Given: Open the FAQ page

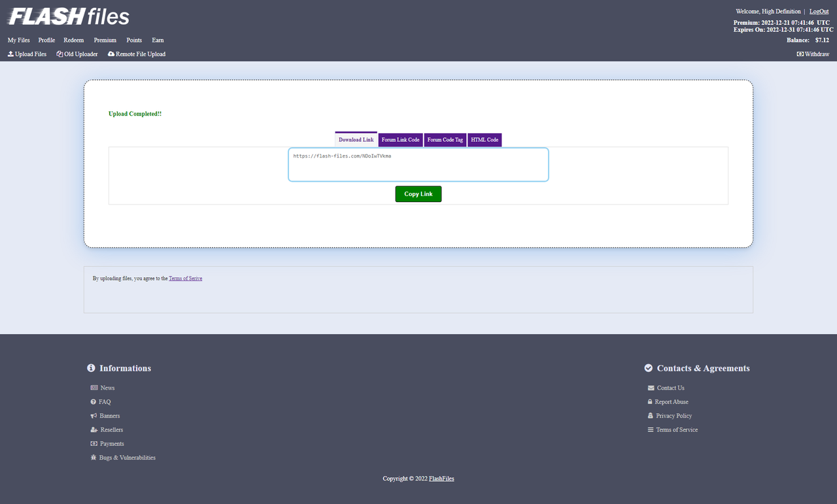Looking at the screenshot, I should point(103,401).
